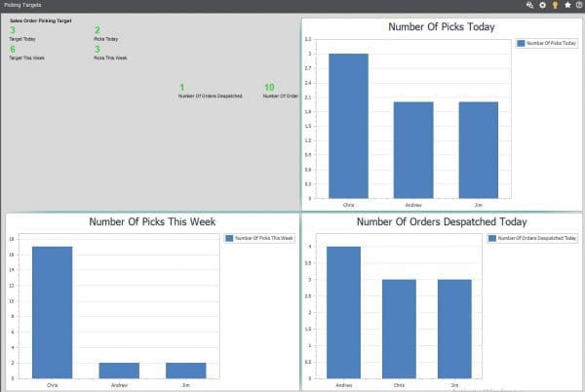585x392 pixels.
Task: Click the Picks Today label
Action: coord(106,39)
